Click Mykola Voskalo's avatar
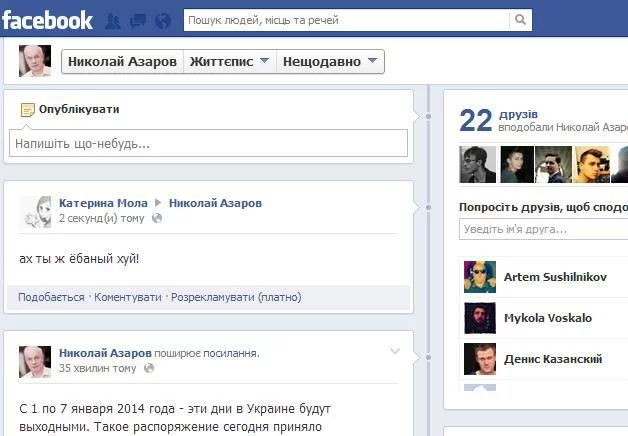This screenshot has width=628, height=436. click(x=480, y=318)
